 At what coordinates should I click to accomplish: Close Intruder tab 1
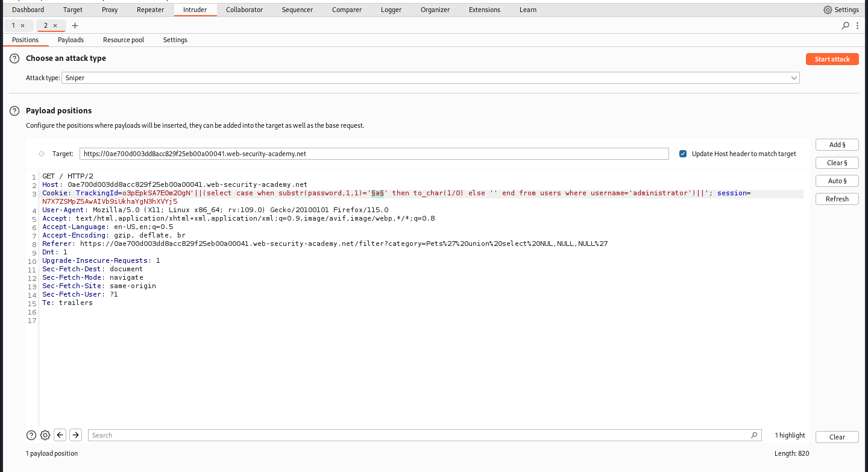(22, 25)
